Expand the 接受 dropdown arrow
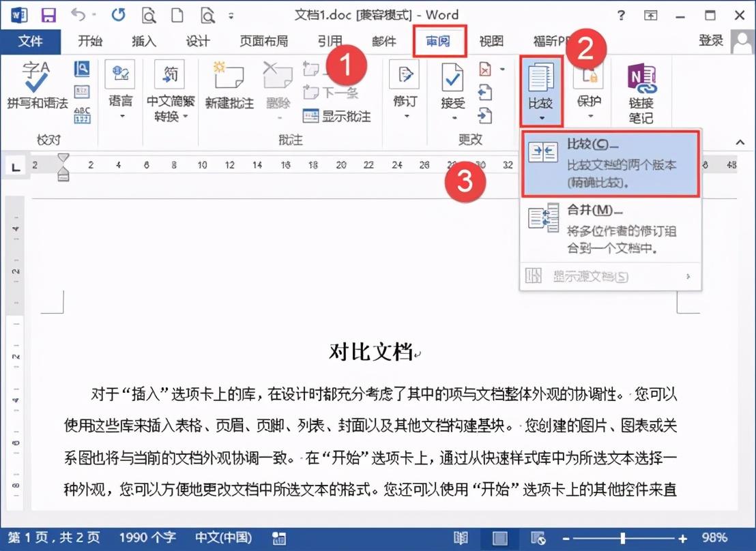The width and height of the screenshot is (756, 551). point(454,117)
